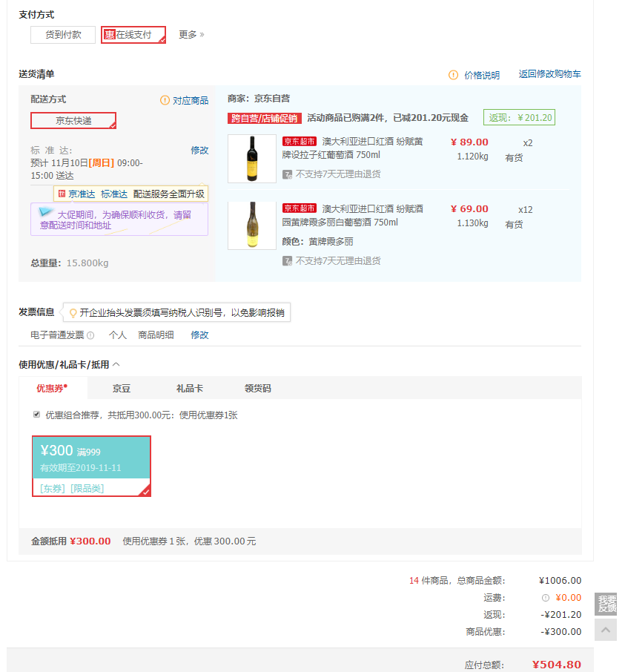Switch to 京豆 tab
This screenshot has width=625, height=672.
click(x=122, y=388)
